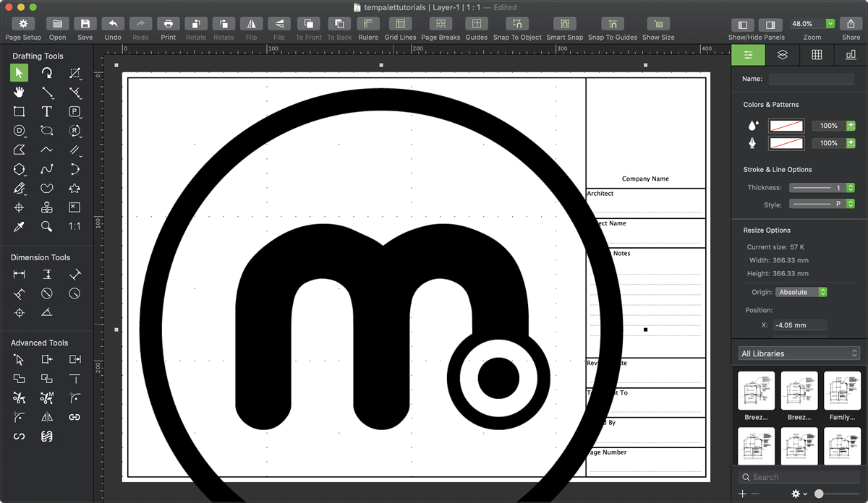Toggle Rulers display

[x=368, y=24]
